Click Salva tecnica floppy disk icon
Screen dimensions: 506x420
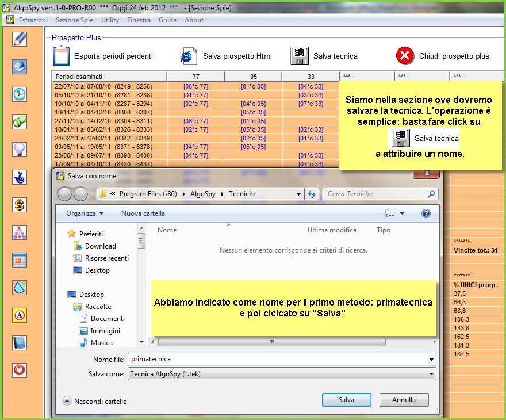pos(300,56)
